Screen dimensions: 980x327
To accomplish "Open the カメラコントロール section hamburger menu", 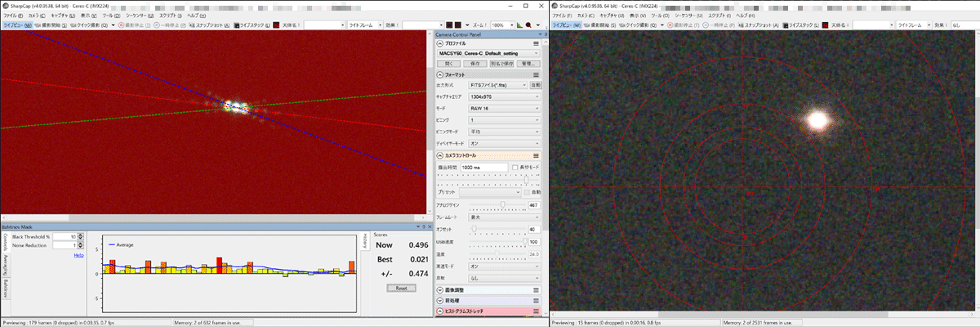I will pos(537,155).
